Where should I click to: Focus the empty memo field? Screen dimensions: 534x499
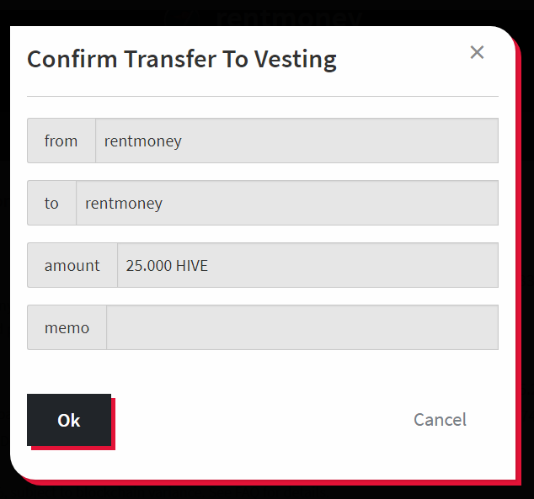(302, 327)
